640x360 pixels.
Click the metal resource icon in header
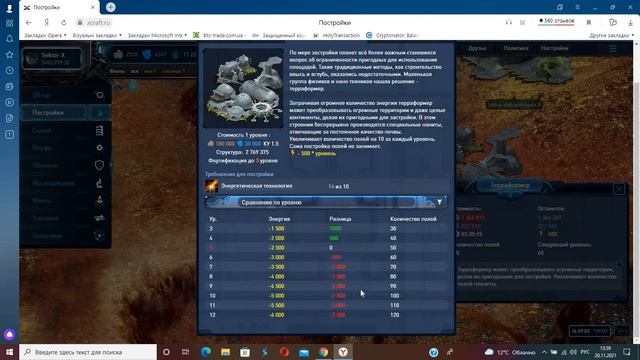118,54
